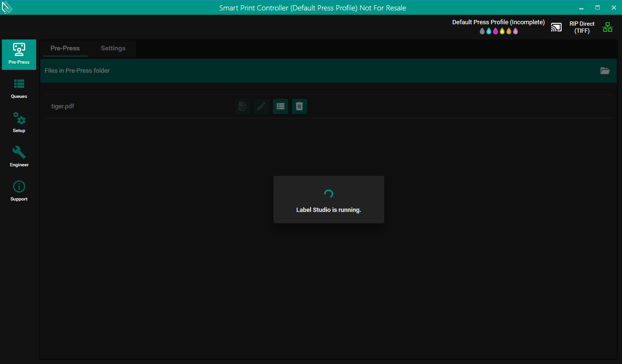Image resolution: width=622 pixels, height=364 pixels.
Task: Click the magenta ink drop indicator
Action: click(496, 31)
